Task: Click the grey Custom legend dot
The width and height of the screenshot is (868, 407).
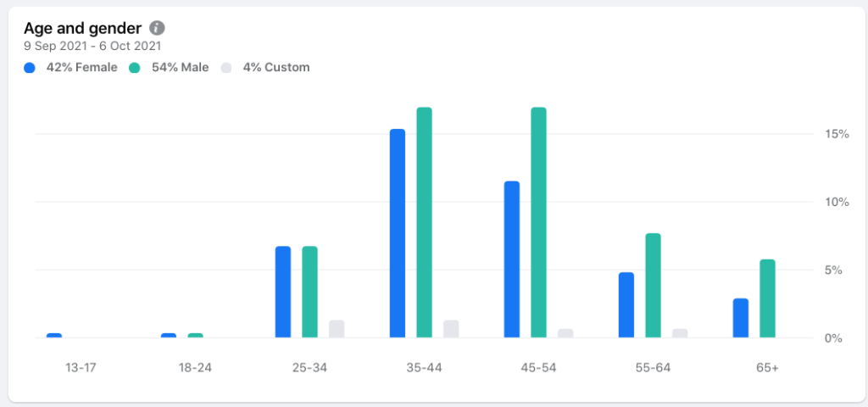Action: coord(225,68)
